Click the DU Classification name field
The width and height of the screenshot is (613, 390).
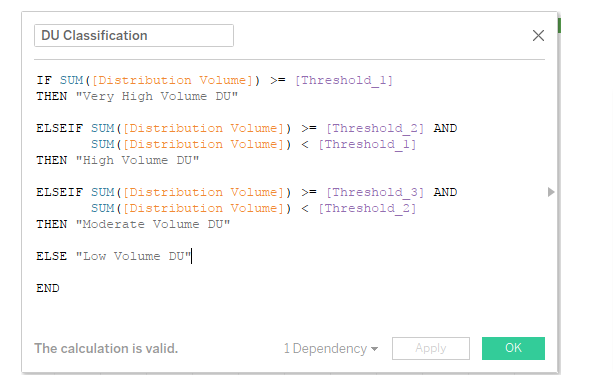click(x=134, y=36)
